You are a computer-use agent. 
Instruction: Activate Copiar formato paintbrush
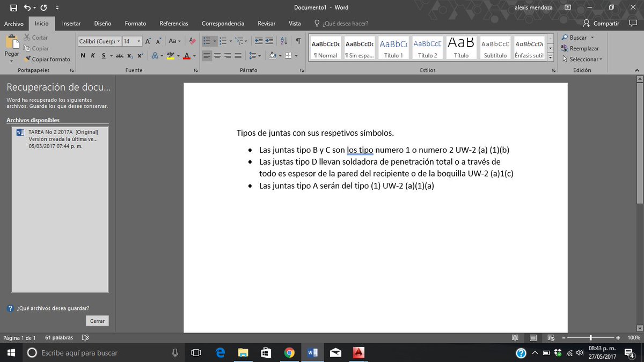(47, 59)
